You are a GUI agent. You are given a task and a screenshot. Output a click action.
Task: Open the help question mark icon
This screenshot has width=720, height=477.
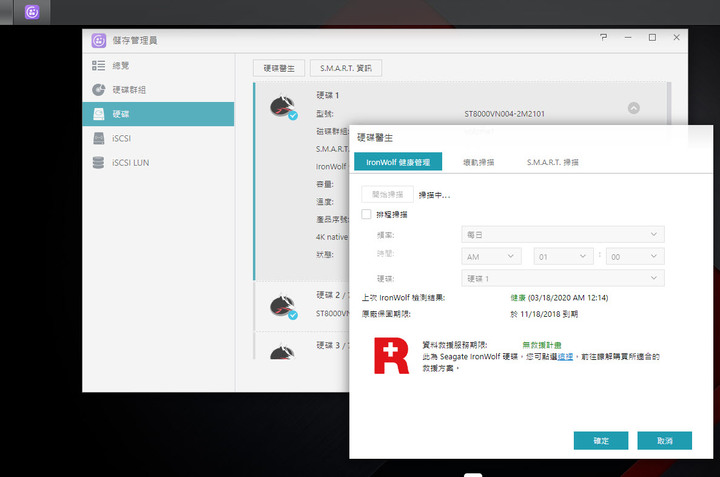point(603,38)
